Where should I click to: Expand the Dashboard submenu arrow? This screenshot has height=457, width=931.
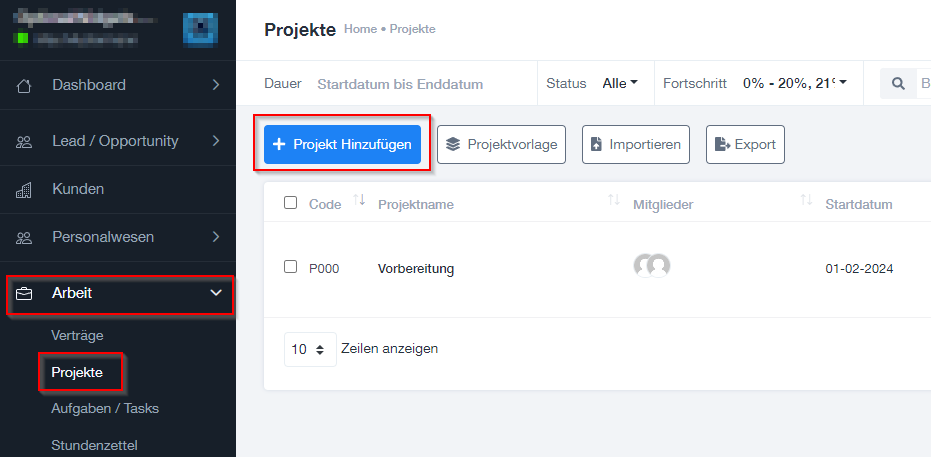[x=216, y=85]
